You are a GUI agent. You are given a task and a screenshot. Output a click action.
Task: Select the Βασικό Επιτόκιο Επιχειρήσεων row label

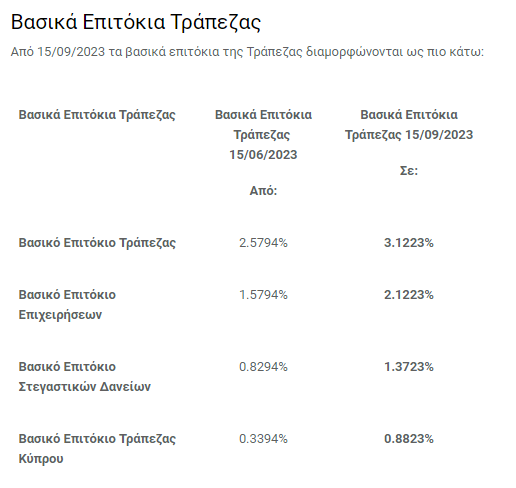(x=67, y=305)
